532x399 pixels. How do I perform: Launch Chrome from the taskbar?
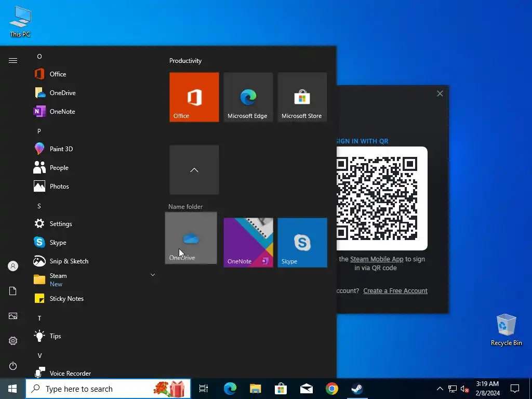(x=332, y=389)
